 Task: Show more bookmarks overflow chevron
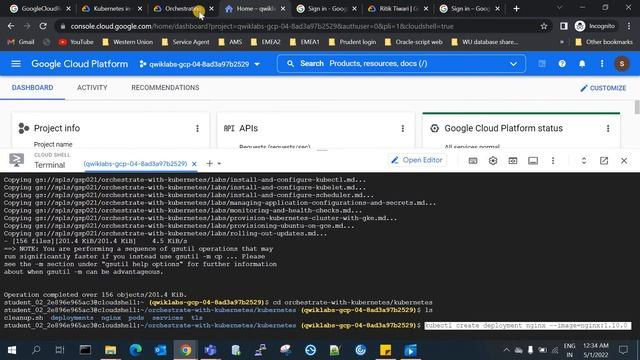[x=562, y=42]
